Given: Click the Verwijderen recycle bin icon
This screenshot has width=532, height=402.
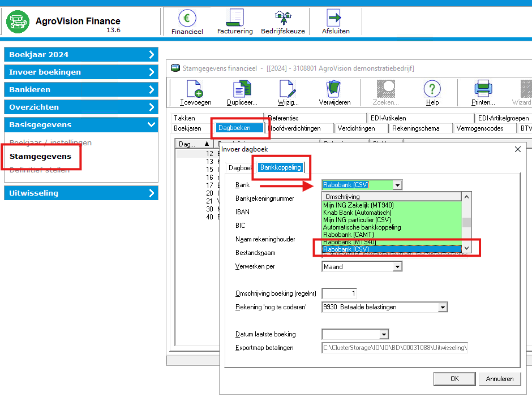Looking at the screenshot, I should tap(334, 89).
